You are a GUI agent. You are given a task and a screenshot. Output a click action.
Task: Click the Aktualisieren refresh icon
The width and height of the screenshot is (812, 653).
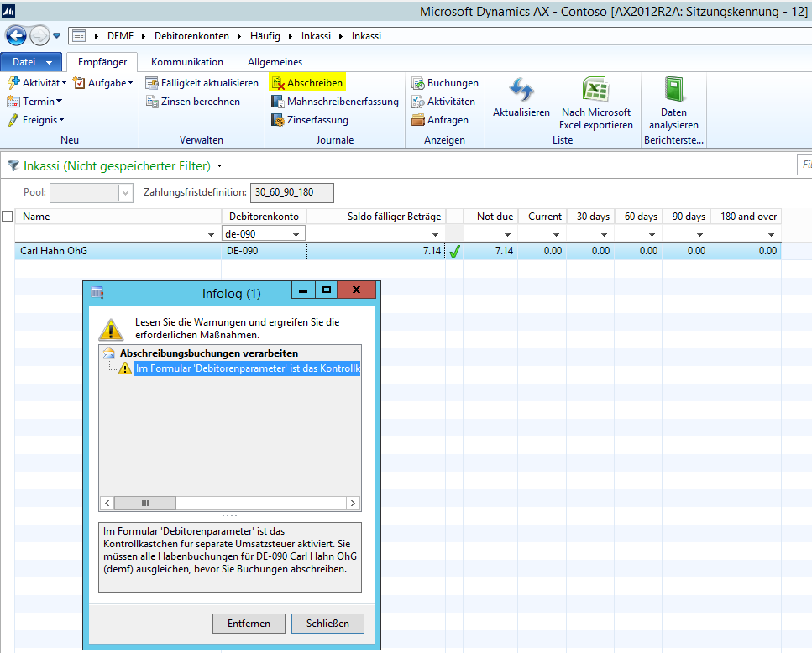click(521, 89)
